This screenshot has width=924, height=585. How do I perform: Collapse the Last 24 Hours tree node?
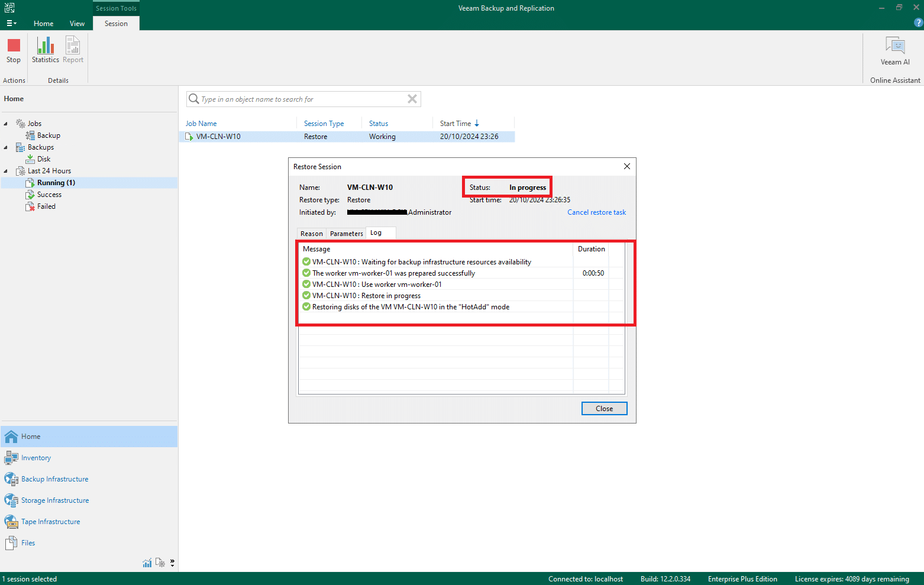[x=6, y=171]
